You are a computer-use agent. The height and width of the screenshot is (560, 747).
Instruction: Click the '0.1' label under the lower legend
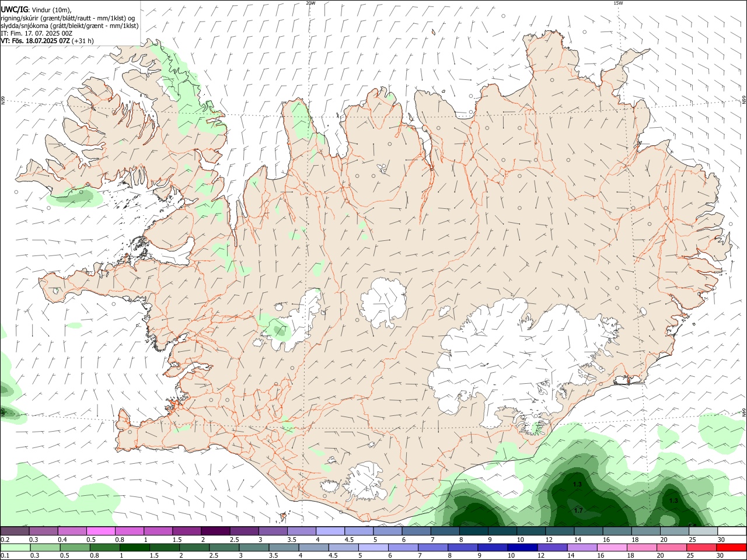5,556
